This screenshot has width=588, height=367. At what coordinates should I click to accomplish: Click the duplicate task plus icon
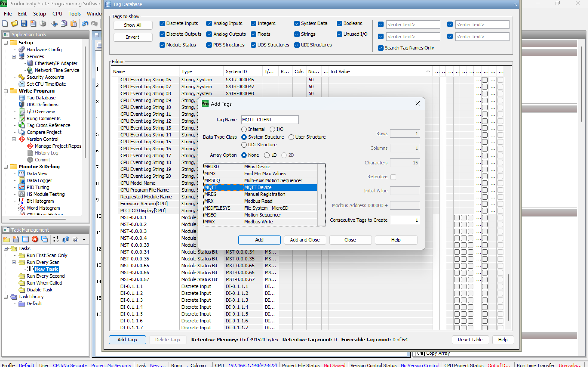[76, 239]
